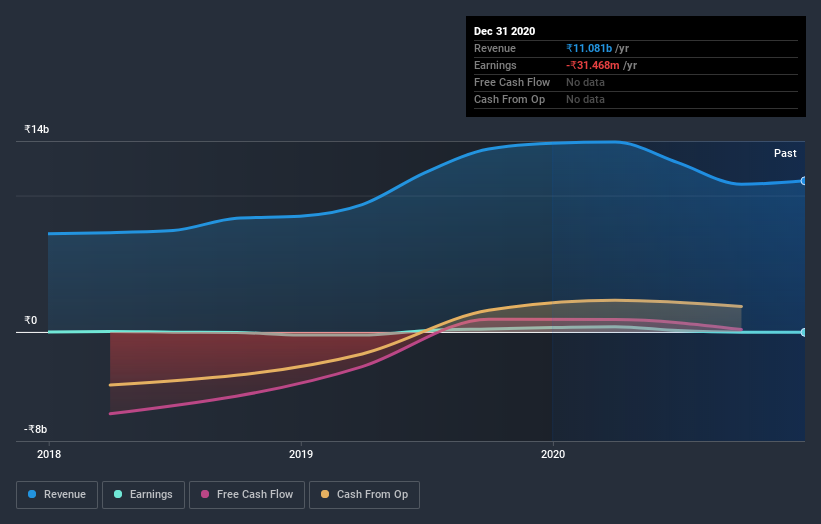Viewport: 821px width, 524px height.
Task: Click the Revenue row label in tooltip
Action: tap(495, 48)
